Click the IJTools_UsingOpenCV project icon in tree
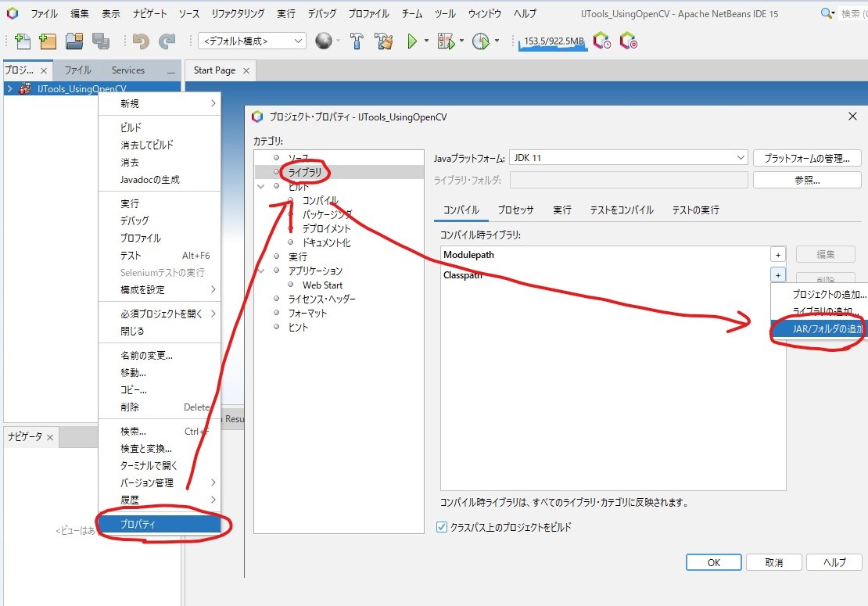The height and width of the screenshot is (606, 868). (x=25, y=88)
